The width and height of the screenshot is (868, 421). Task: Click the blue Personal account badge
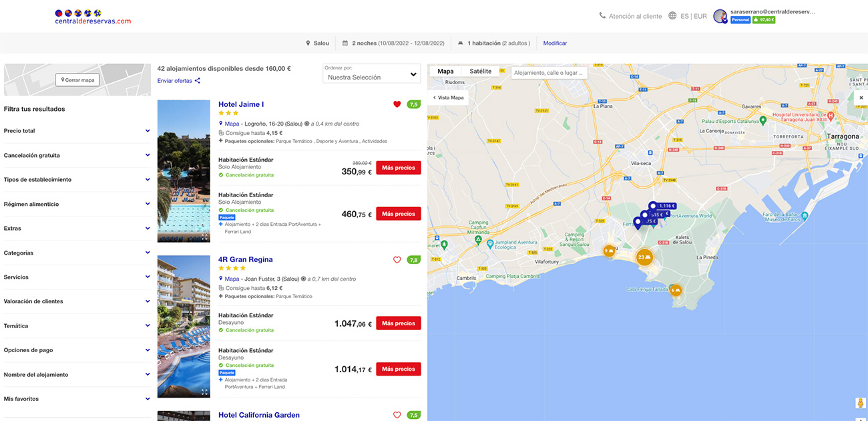[740, 20]
